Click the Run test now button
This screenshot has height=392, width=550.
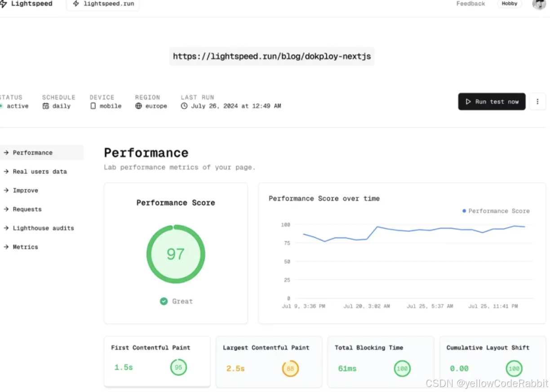(x=492, y=102)
